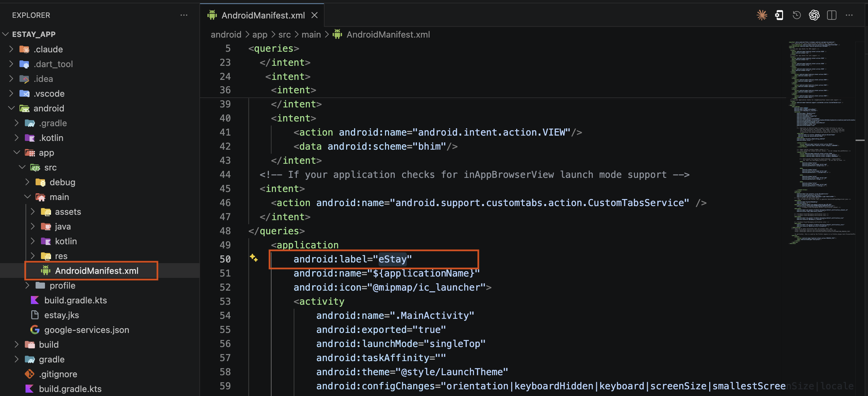Image resolution: width=868 pixels, height=396 pixels.
Task: Click the debug folder icon
Action: (x=40, y=182)
